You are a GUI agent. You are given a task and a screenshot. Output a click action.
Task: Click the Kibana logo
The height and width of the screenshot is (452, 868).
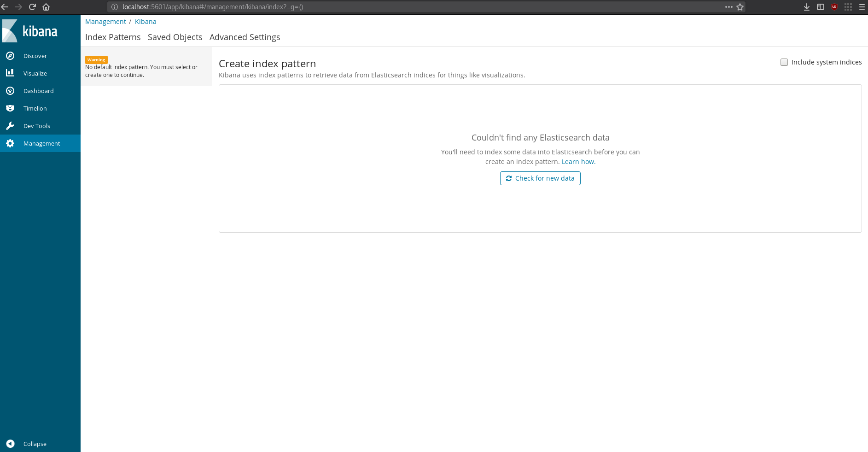[x=30, y=31]
